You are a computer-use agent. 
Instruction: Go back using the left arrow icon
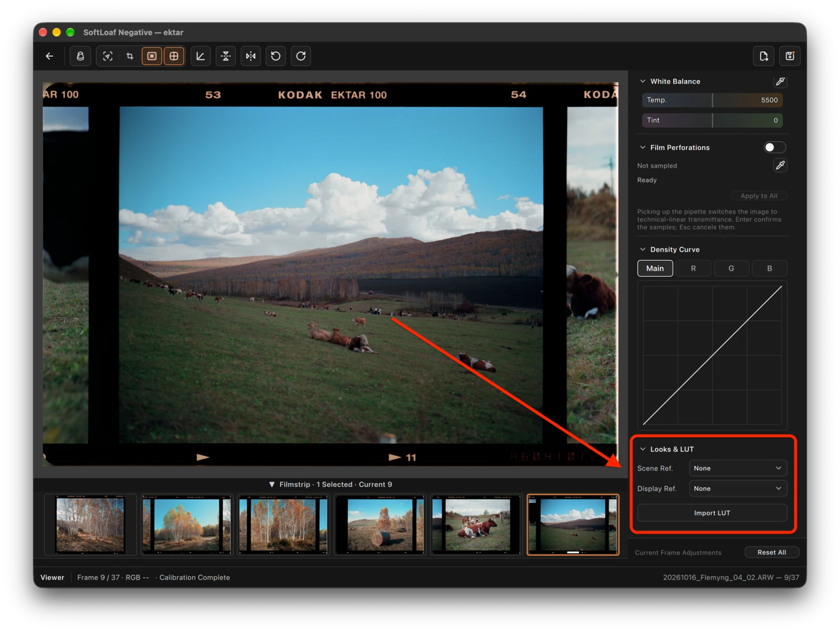click(49, 56)
